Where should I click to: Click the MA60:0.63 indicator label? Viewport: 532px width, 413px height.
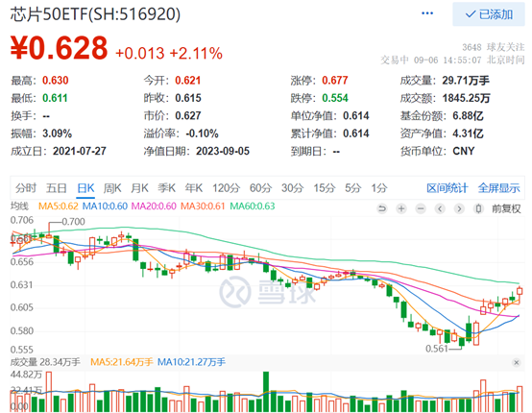point(253,206)
